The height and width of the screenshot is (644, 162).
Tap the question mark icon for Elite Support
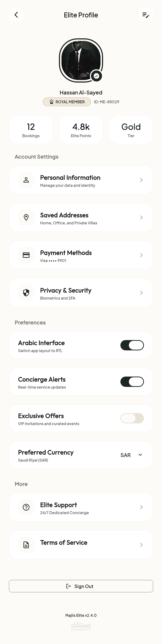click(x=26, y=507)
